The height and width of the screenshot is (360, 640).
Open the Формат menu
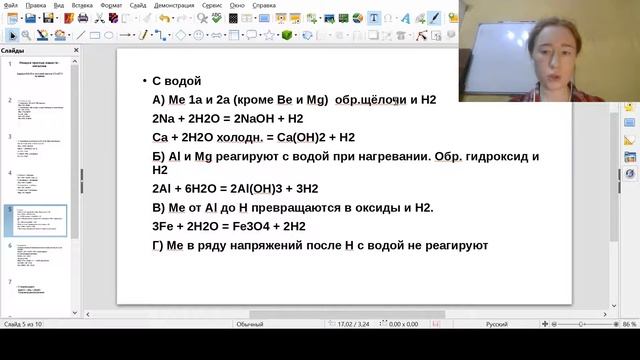[x=111, y=5]
